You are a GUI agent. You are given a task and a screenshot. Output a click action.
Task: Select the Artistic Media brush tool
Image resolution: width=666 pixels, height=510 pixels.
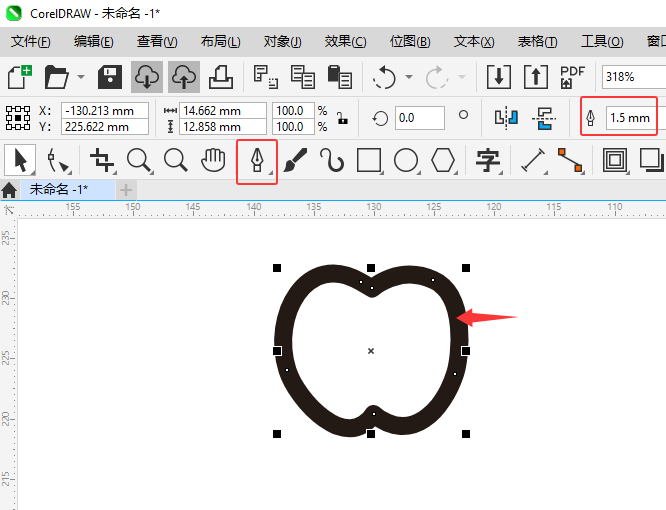pos(295,160)
